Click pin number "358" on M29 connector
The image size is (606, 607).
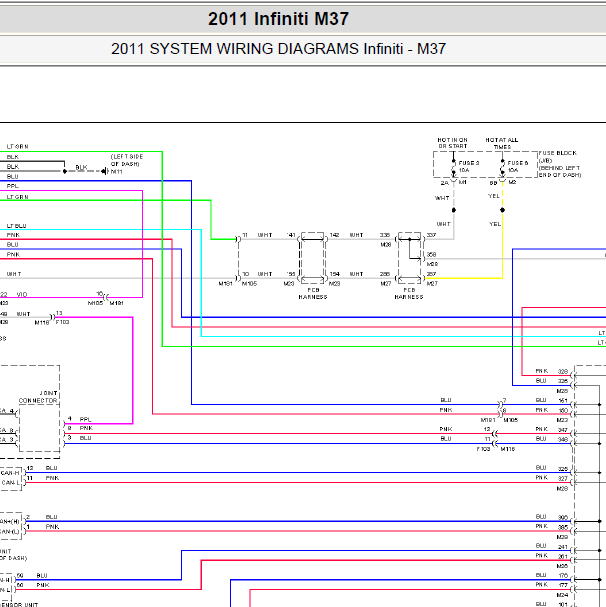point(431,254)
